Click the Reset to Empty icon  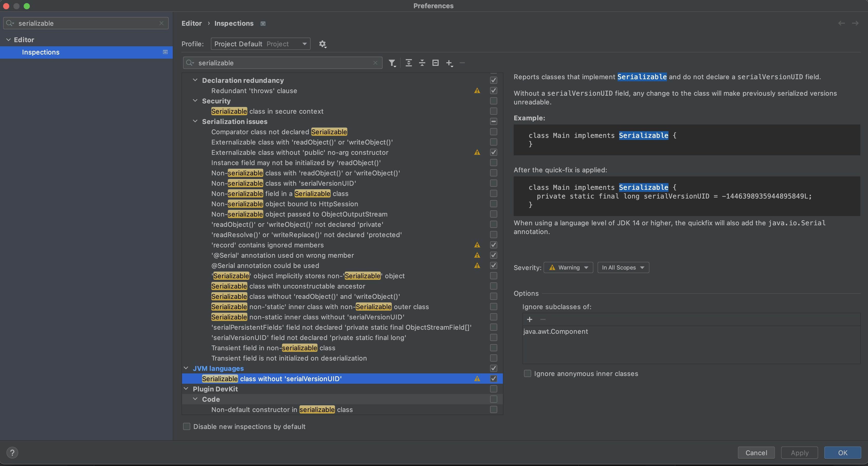[x=435, y=63]
